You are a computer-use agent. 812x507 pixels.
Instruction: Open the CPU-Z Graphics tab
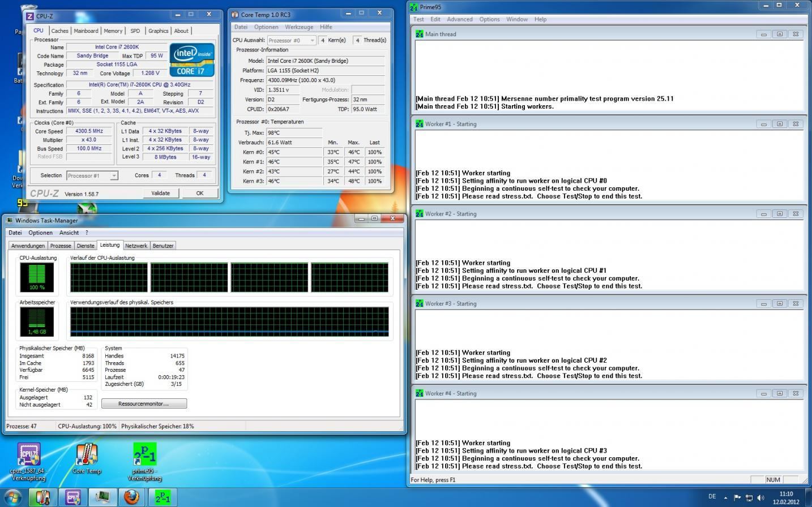[159, 31]
